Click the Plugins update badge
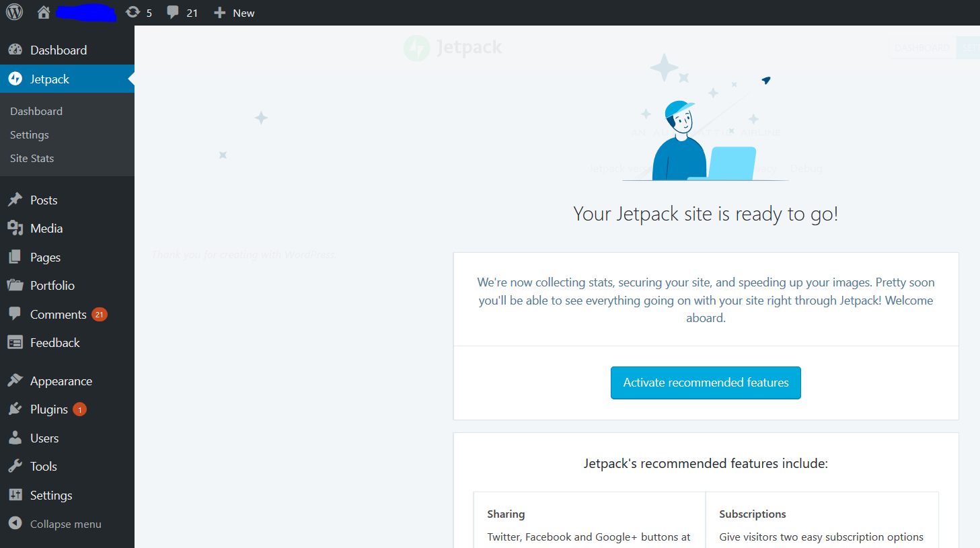The image size is (980, 548). click(79, 409)
